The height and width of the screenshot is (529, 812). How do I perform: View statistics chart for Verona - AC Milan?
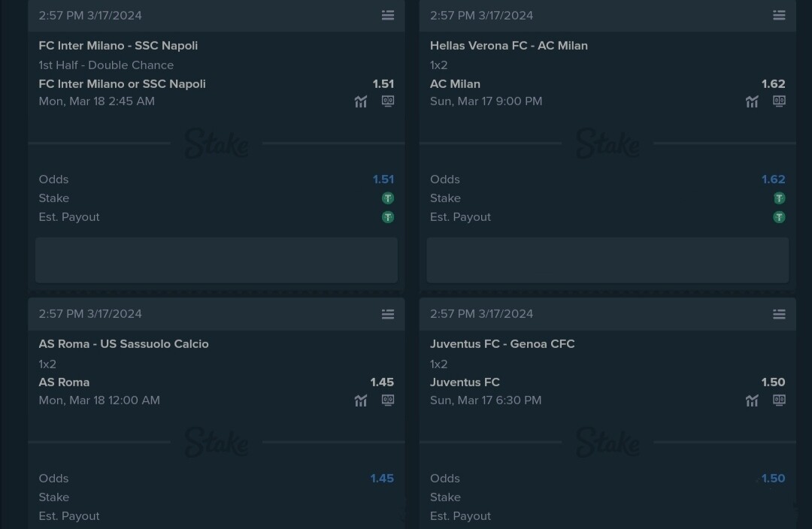pyautogui.click(x=752, y=101)
